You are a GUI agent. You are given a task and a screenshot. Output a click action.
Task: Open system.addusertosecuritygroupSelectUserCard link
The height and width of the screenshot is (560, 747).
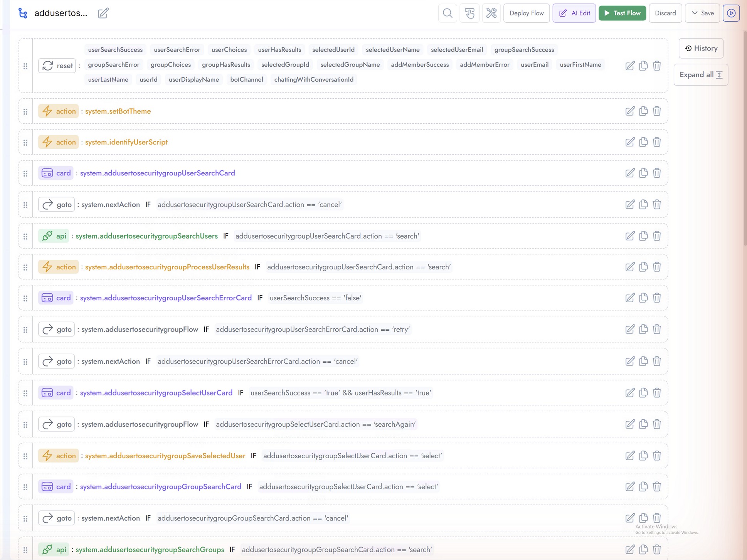(x=156, y=393)
